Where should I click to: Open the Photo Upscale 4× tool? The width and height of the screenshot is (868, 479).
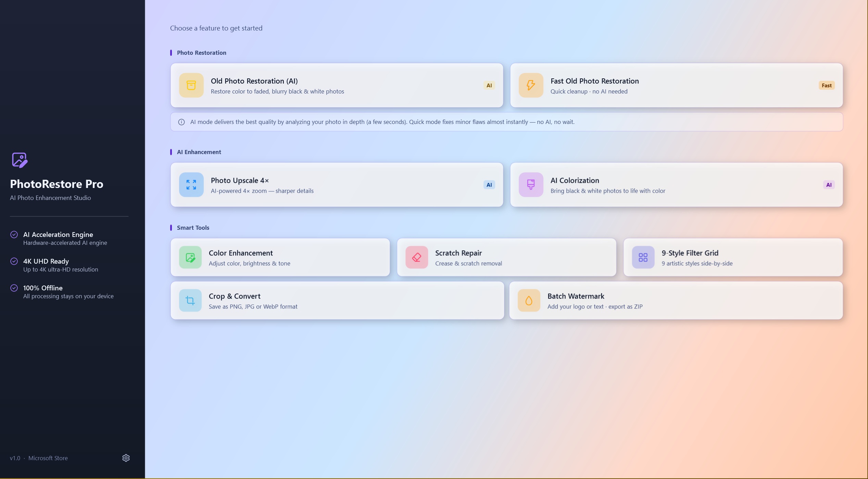point(337,185)
